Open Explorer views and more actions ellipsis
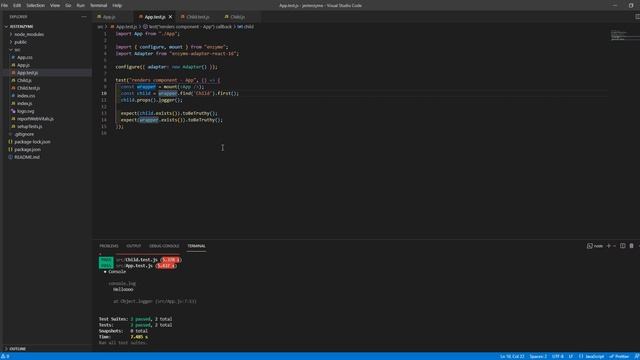This screenshot has height=360, width=640. pos(84,17)
